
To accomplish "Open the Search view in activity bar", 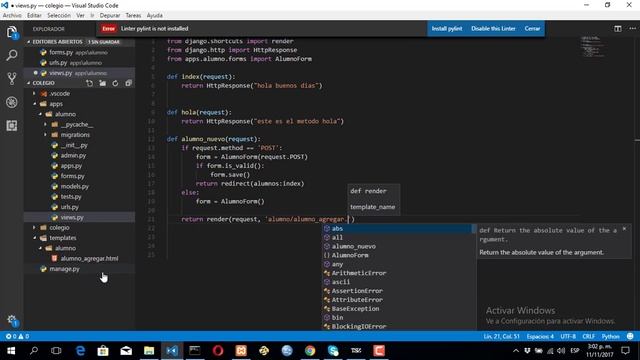I will click(x=12, y=55).
